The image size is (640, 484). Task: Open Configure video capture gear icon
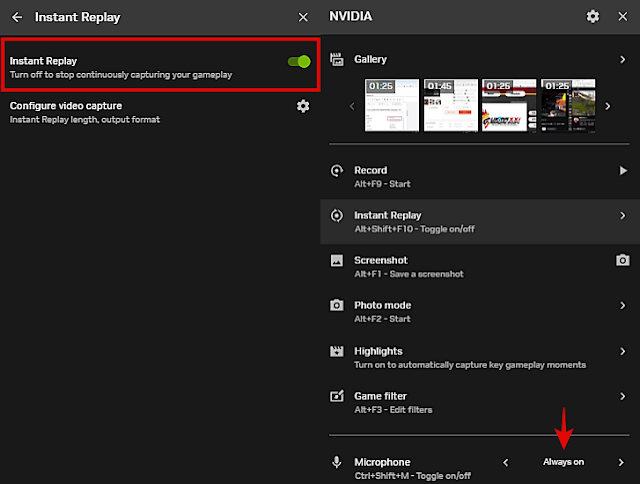pos(302,106)
